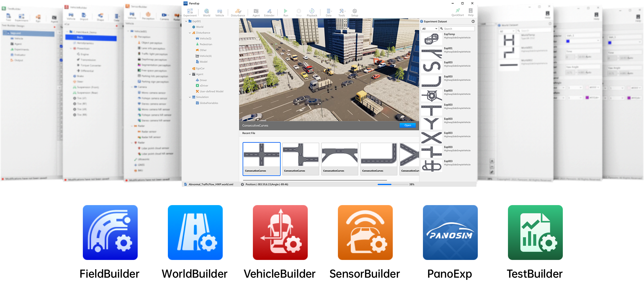Click the Run toolbar icon

(x=286, y=12)
